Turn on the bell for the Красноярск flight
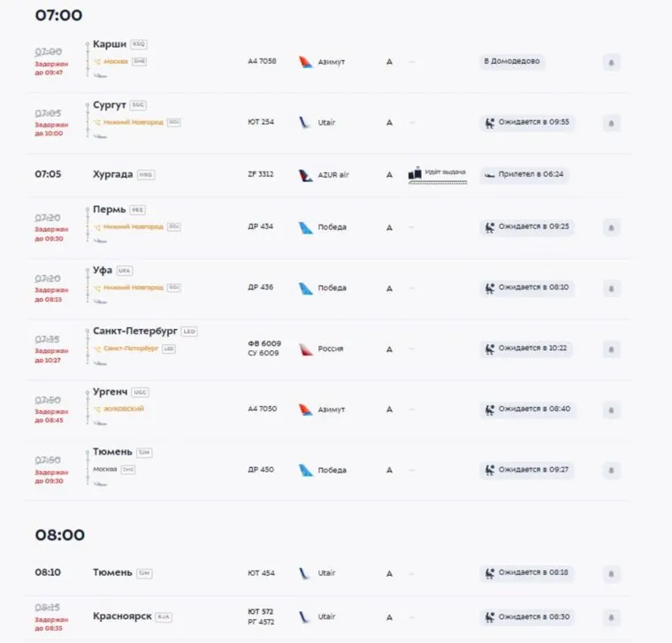Screen dimensions: 672x643 click(611, 616)
